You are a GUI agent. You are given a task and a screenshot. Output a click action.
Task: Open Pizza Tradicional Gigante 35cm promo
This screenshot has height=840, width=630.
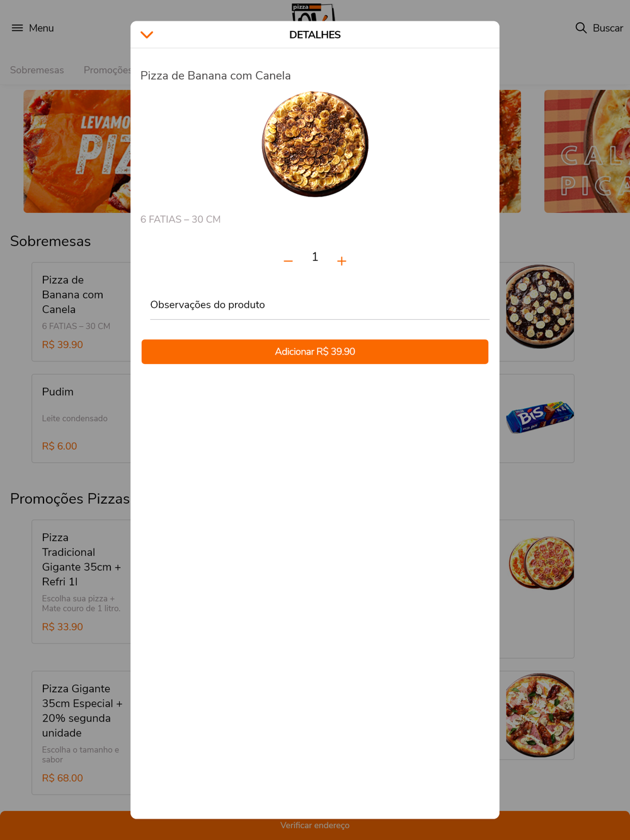[81, 581]
